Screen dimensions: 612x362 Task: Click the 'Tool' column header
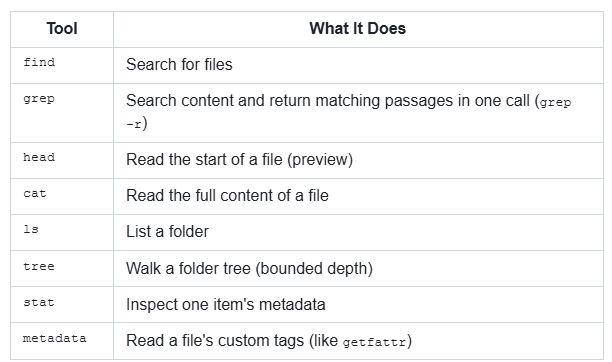(62, 29)
